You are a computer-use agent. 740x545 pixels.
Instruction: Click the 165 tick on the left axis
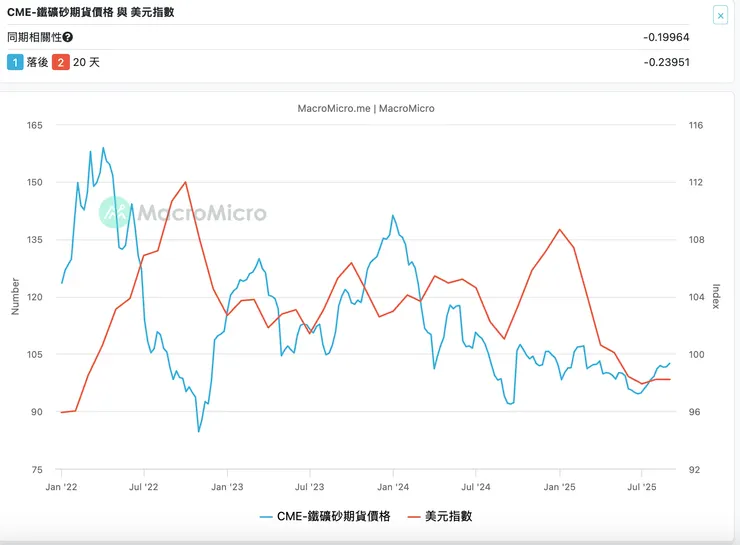coord(36,126)
